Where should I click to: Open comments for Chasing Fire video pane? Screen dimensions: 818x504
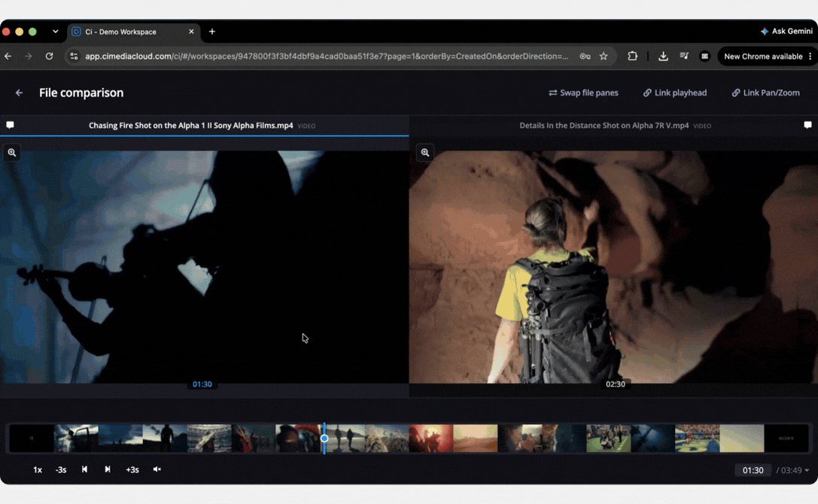pos(10,125)
